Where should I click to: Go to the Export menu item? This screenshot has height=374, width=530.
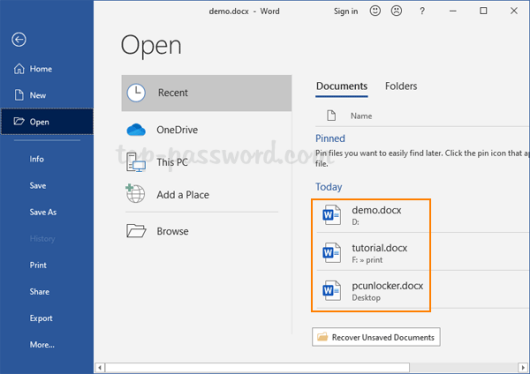coord(41,318)
